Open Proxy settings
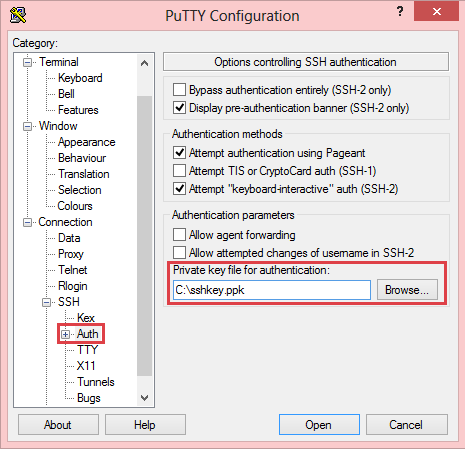 [71, 254]
